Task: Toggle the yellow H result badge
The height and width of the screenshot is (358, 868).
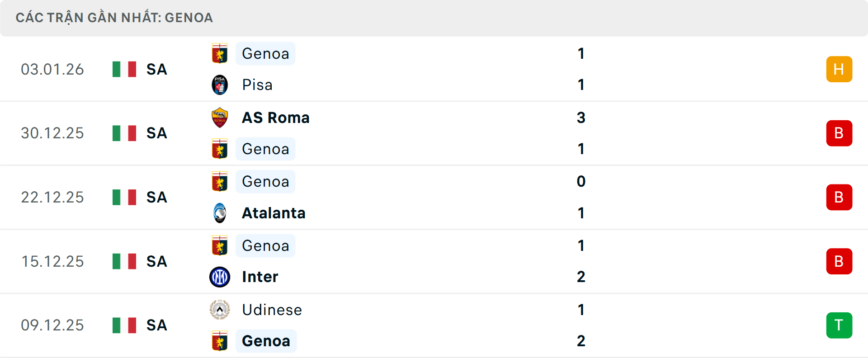Action: (x=840, y=69)
